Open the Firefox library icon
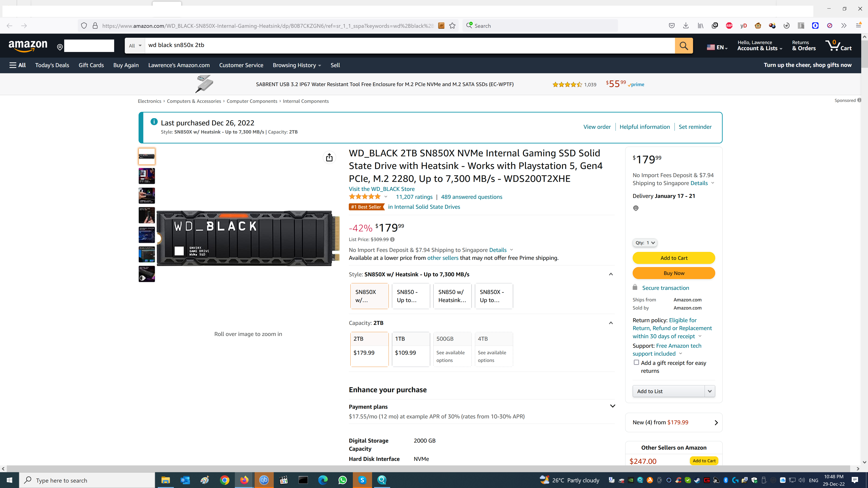Screen dimensions: 868x488 point(701,26)
